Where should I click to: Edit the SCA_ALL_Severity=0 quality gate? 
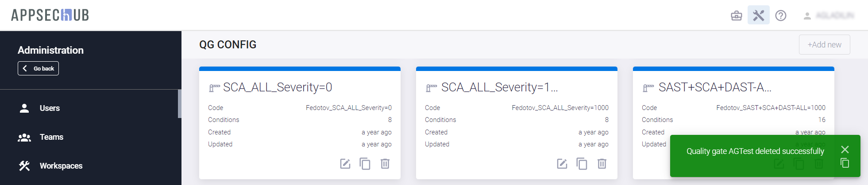345,164
